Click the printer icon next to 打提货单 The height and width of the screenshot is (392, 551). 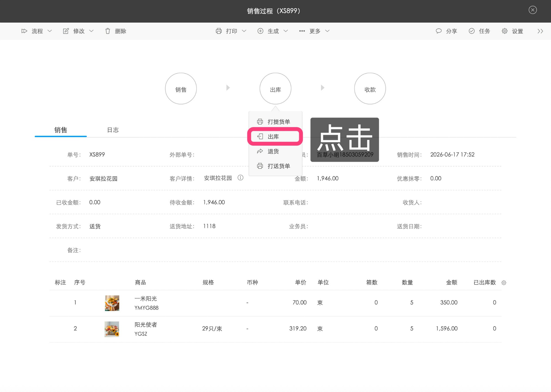click(x=260, y=122)
